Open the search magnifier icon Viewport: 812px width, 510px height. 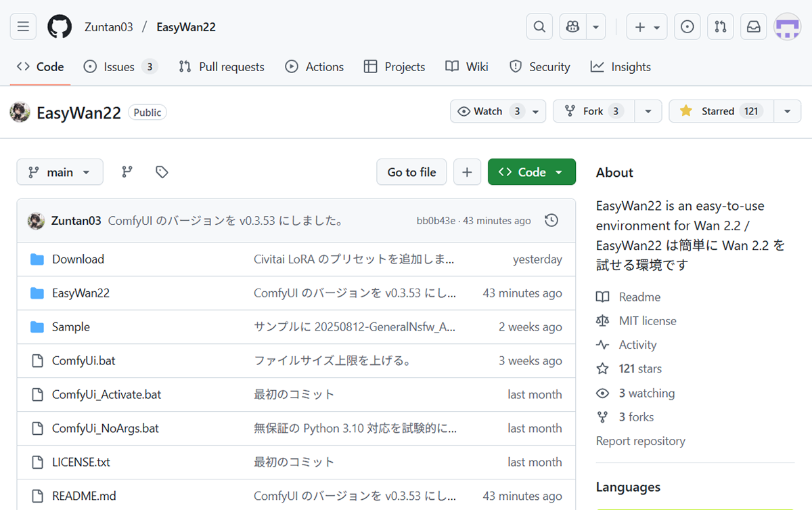click(539, 26)
